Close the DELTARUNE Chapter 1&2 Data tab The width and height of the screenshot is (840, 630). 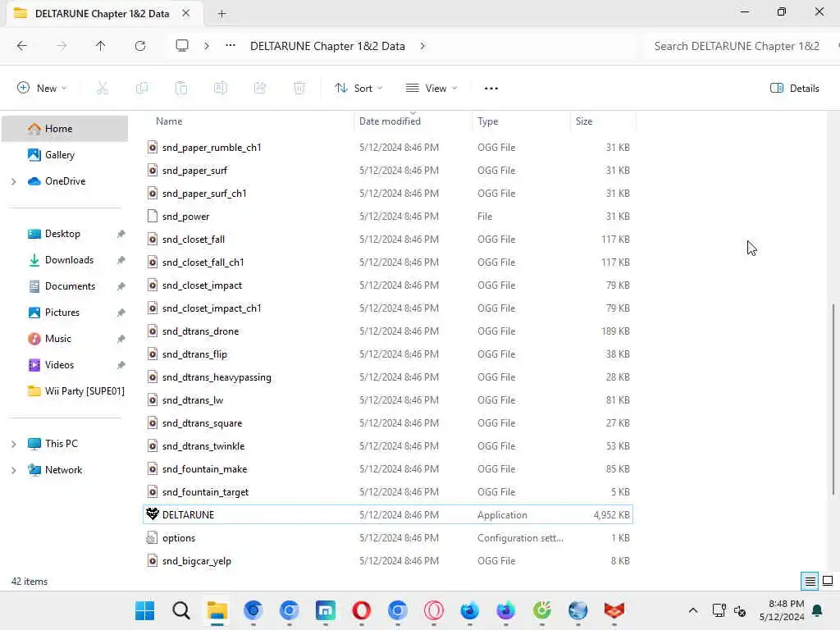[185, 13]
